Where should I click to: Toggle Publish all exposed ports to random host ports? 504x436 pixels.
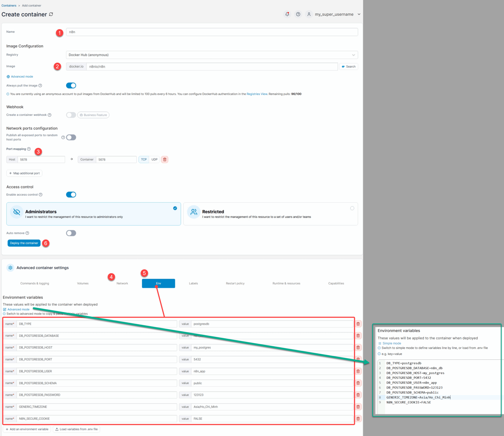[71, 137]
